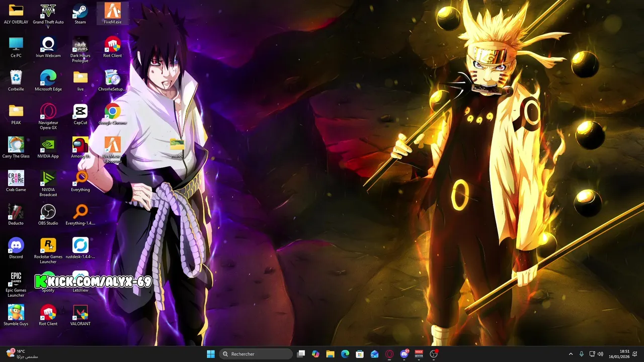The width and height of the screenshot is (644, 362).
Task: Open the Steam desktop shortcut
Action: pos(80,14)
